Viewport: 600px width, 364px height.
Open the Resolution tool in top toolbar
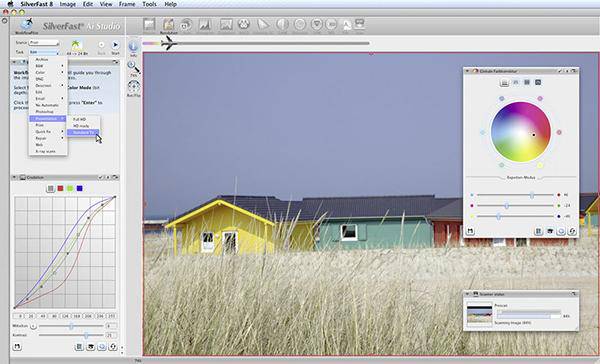coord(168,24)
